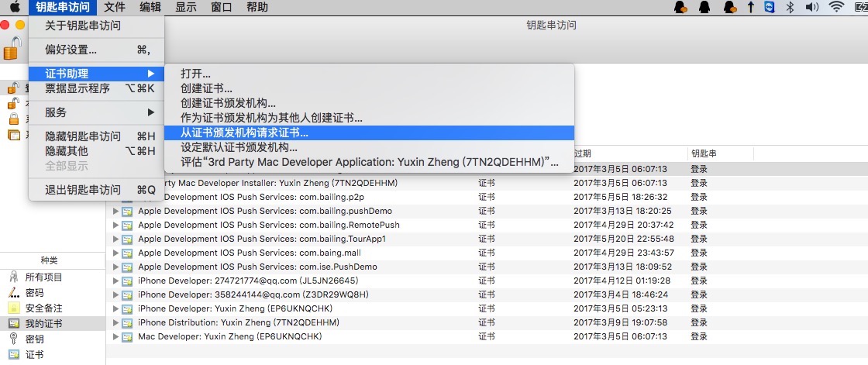Click certificate icon of com.ise.PushDemo row
Screen dimensions: 868x365
click(127, 267)
